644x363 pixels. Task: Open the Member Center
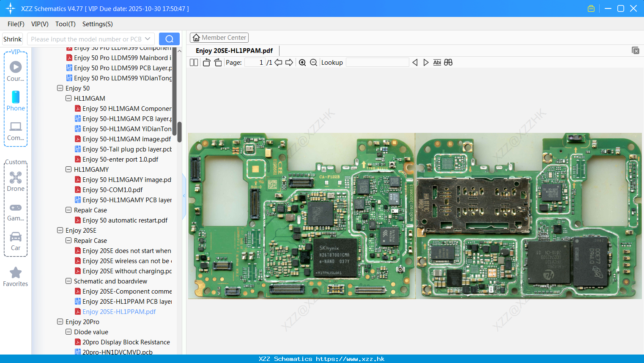[219, 38]
